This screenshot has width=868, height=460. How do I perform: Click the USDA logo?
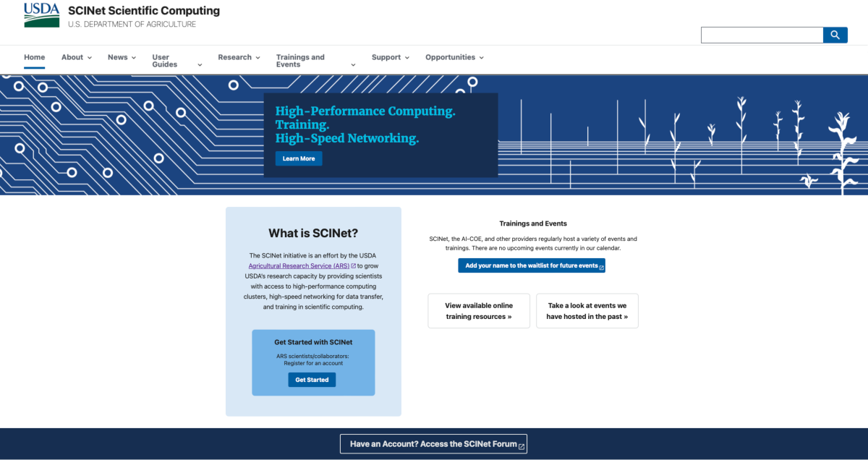(x=41, y=15)
